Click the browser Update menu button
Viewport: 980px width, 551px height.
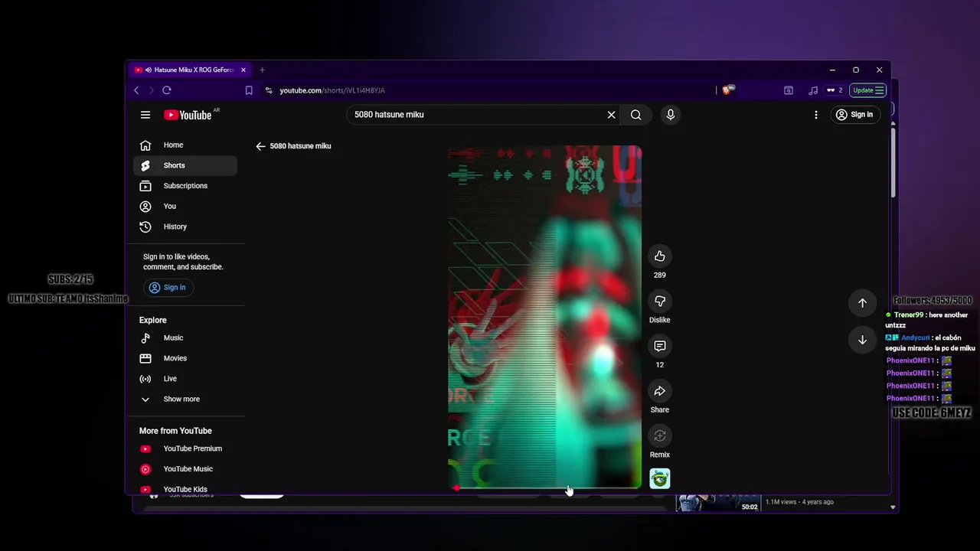click(868, 90)
